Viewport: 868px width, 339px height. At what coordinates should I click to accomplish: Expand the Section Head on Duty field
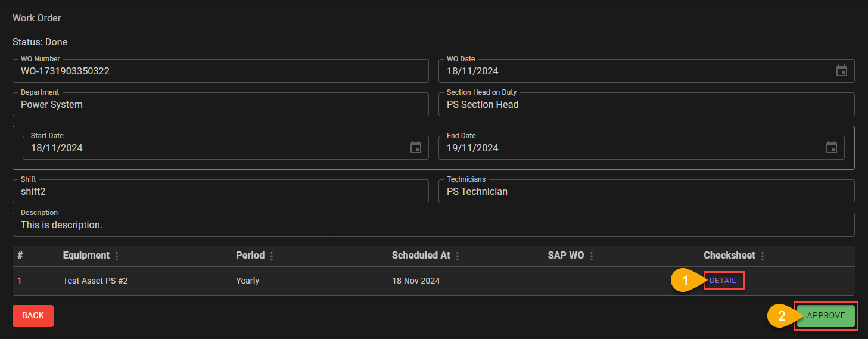[x=646, y=104]
